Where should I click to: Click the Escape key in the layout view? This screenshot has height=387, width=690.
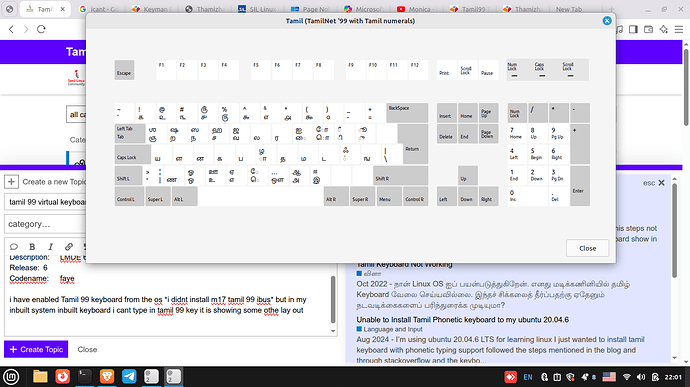[x=124, y=70]
